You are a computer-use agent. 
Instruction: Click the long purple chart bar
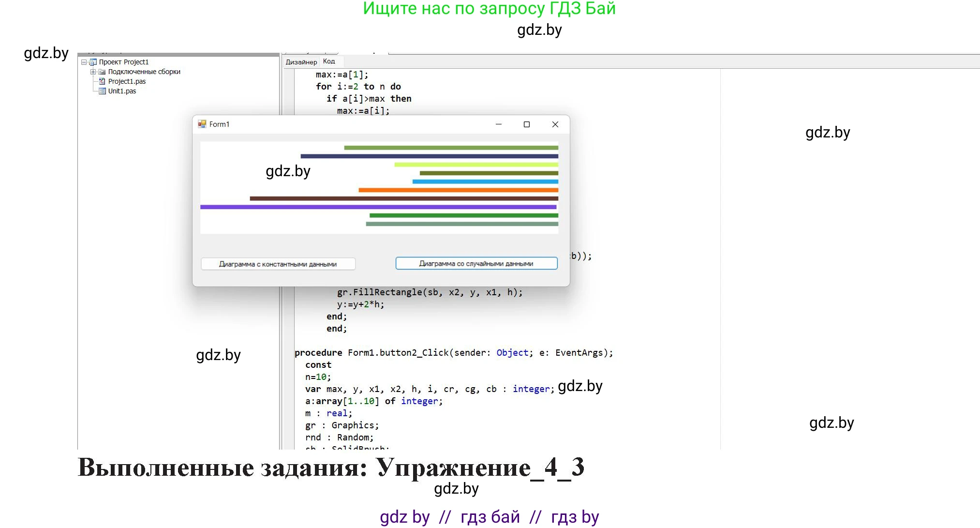(x=377, y=207)
